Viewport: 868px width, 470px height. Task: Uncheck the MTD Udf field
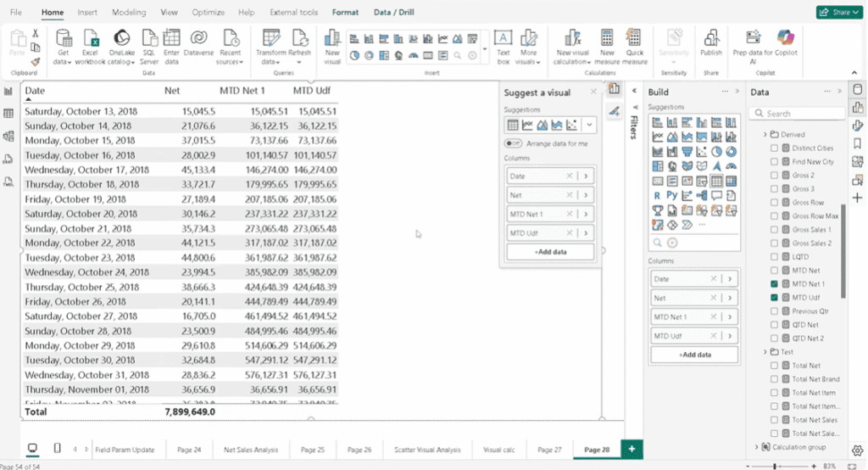[x=774, y=298]
